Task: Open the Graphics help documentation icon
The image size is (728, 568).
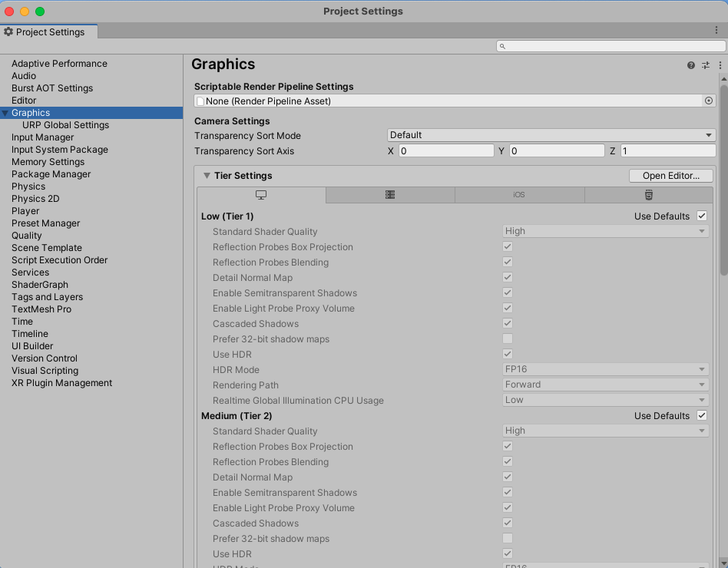Action: coord(691,65)
